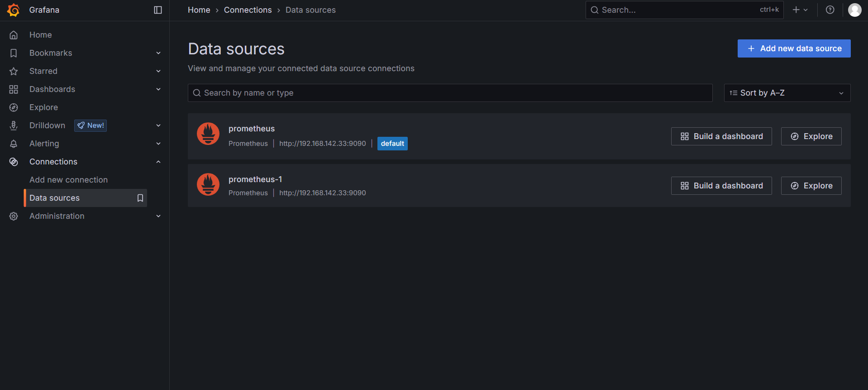This screenshot has height=390, width=868.
Task: Open Explore from the sidebar menu
Action: tap(43, 107)
